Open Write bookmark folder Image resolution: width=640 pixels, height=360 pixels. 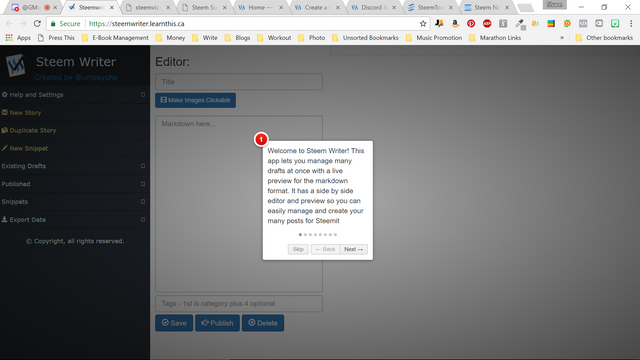coord(205,38)
